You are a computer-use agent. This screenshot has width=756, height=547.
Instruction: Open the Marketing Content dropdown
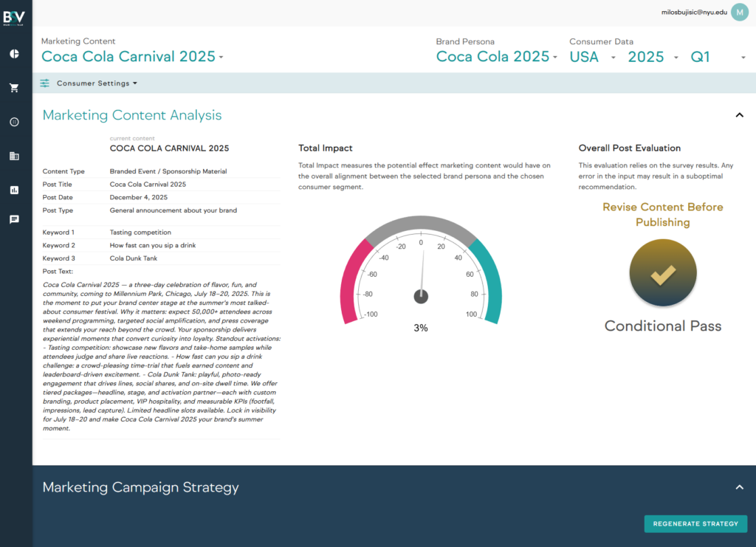(x=132, y=57)
